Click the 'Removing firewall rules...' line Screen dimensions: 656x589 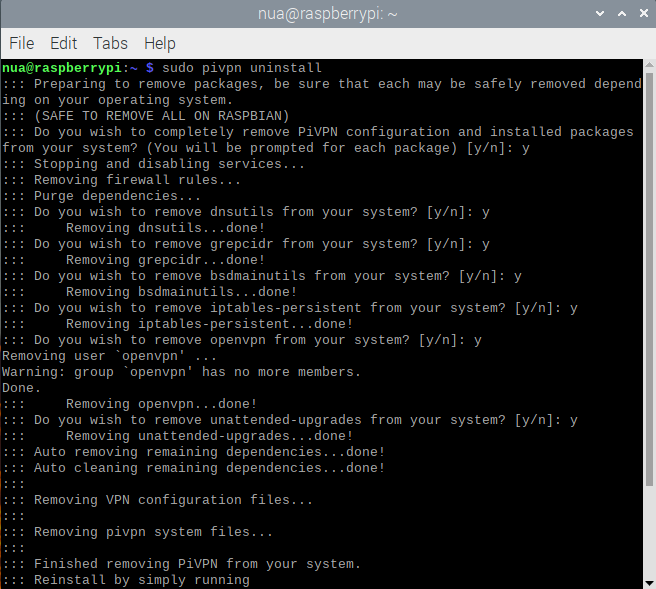(138, 180)
